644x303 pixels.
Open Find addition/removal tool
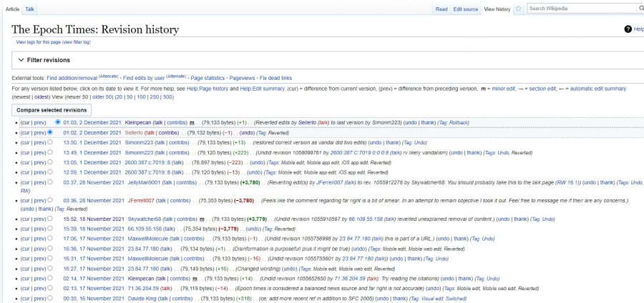(72, 78)
